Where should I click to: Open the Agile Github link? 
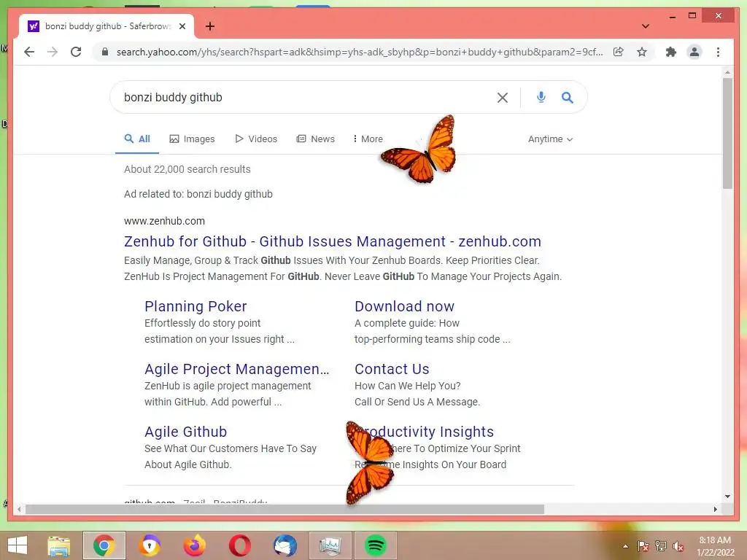coord(186,432)
